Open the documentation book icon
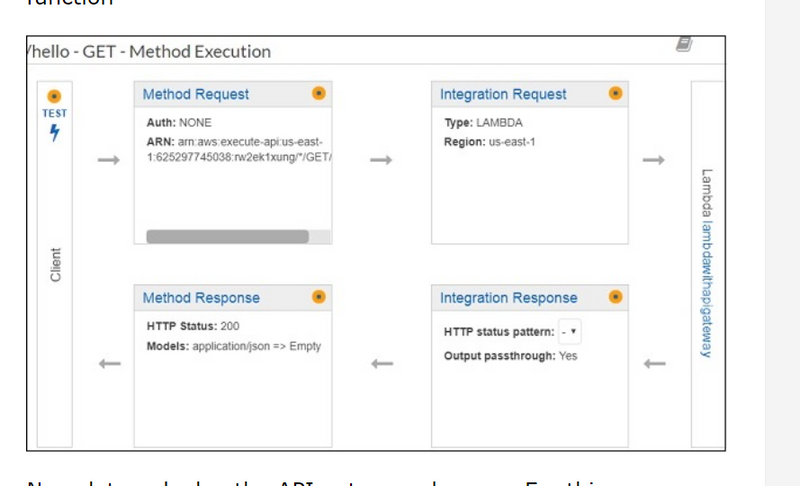This screenshot has height=486, width=800. 684,45
